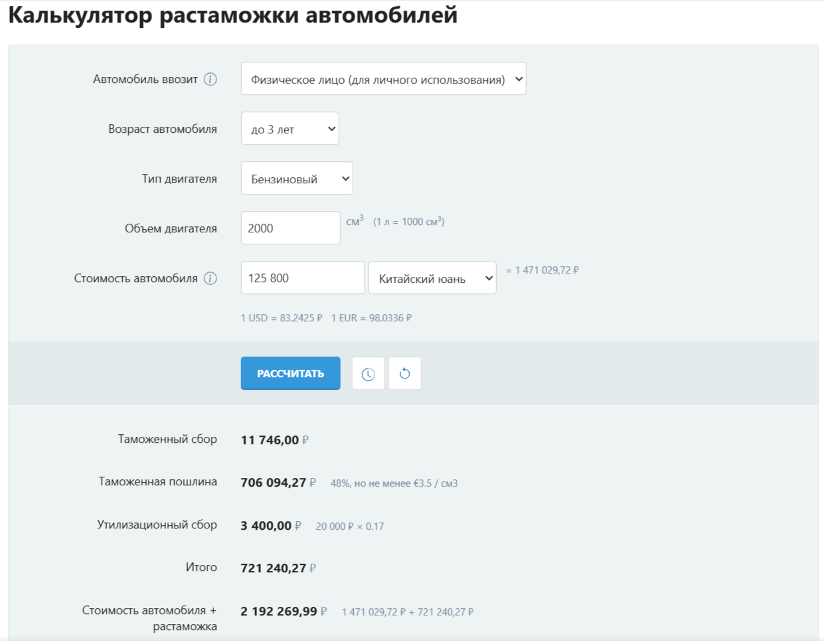
Task: Click the EUR exchange rate text
Action: pyautogui.click(x=371, y=318)
